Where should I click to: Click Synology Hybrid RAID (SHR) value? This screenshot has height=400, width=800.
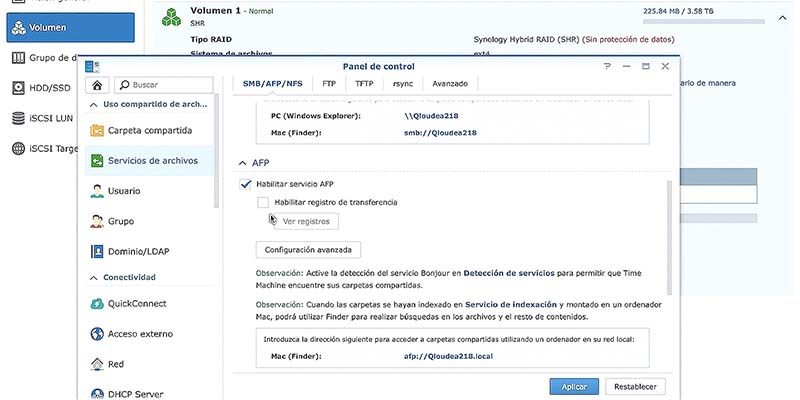tap(527, 39)
